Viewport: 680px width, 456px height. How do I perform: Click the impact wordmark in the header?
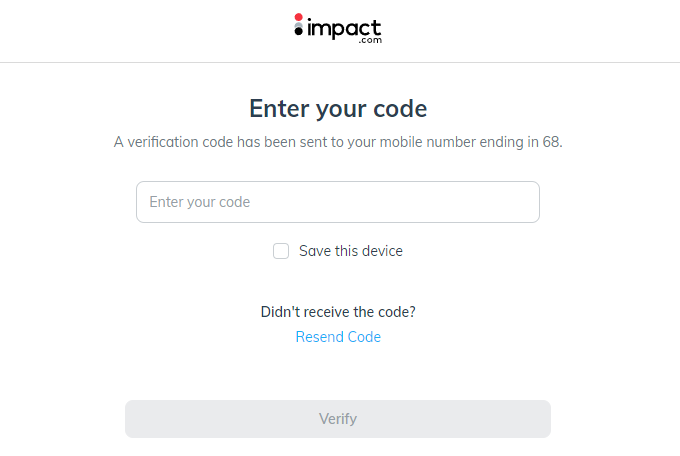(x=344, y=29)
